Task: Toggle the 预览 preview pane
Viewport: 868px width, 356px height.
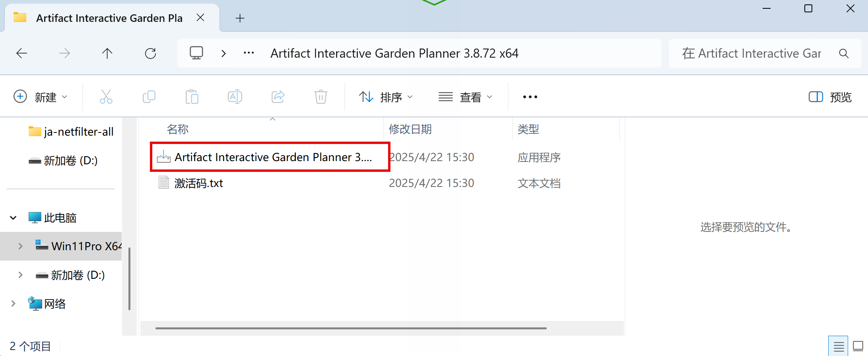Action: click(830, 97)
